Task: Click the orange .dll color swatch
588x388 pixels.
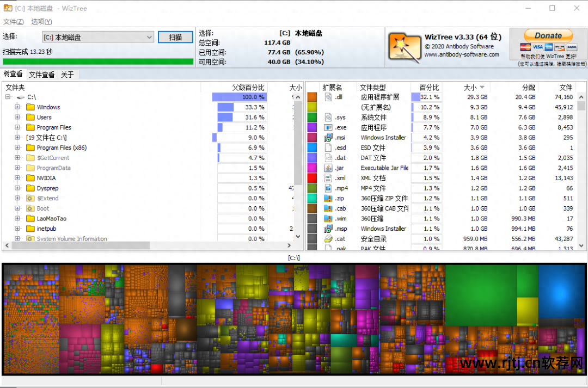Action: coord(312,97)
